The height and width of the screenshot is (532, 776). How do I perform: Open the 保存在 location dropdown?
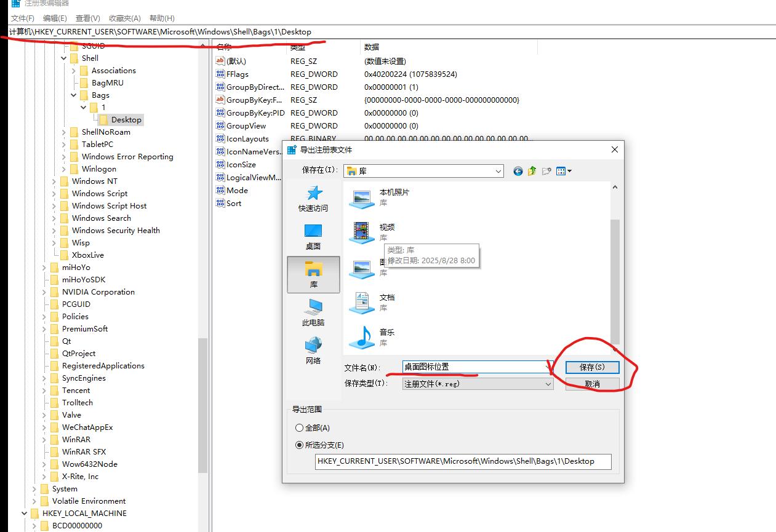coord(423,171)
